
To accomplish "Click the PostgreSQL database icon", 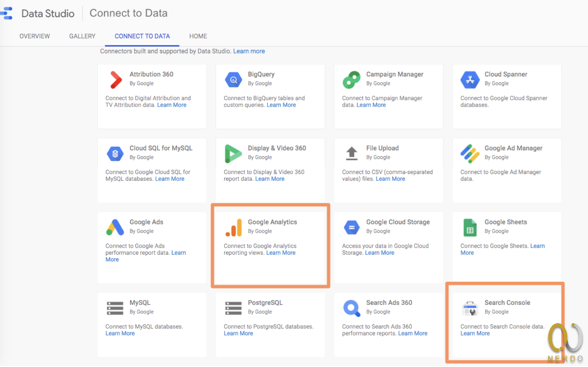I will pyautogui.click(x=233, y=308).
